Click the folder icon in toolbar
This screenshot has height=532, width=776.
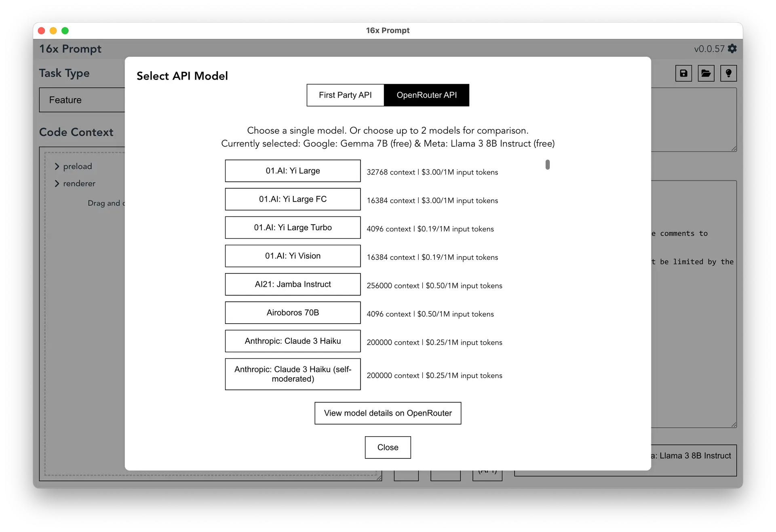pyautogui.click(x=706, y=73)
